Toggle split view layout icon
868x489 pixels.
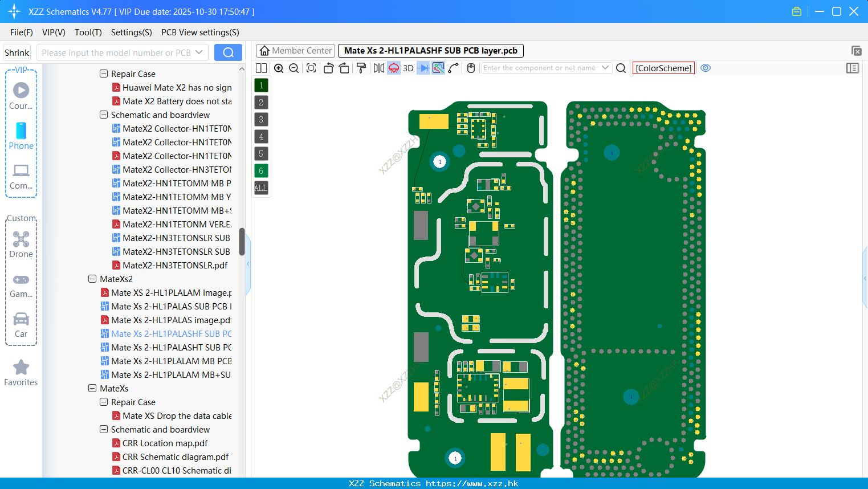coord(261,68)
